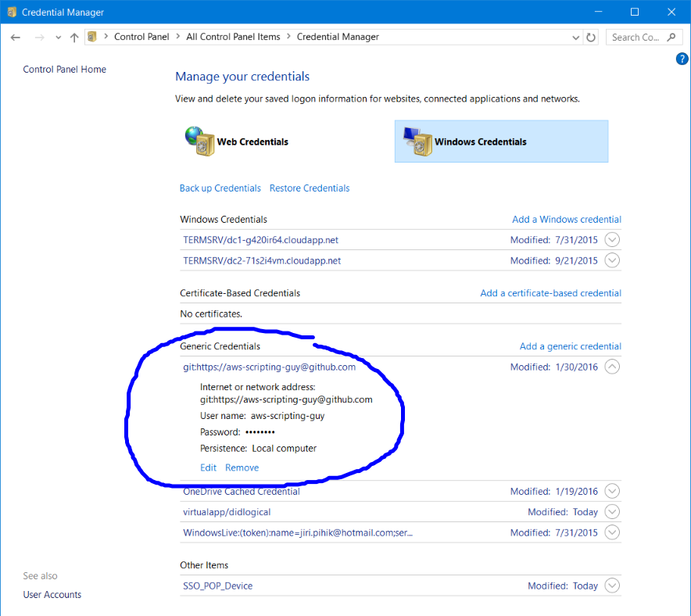Image resolution: width=691 pixels, height=616 pixels.
Task: Open the address bar history dropdown
Action: 575,38
